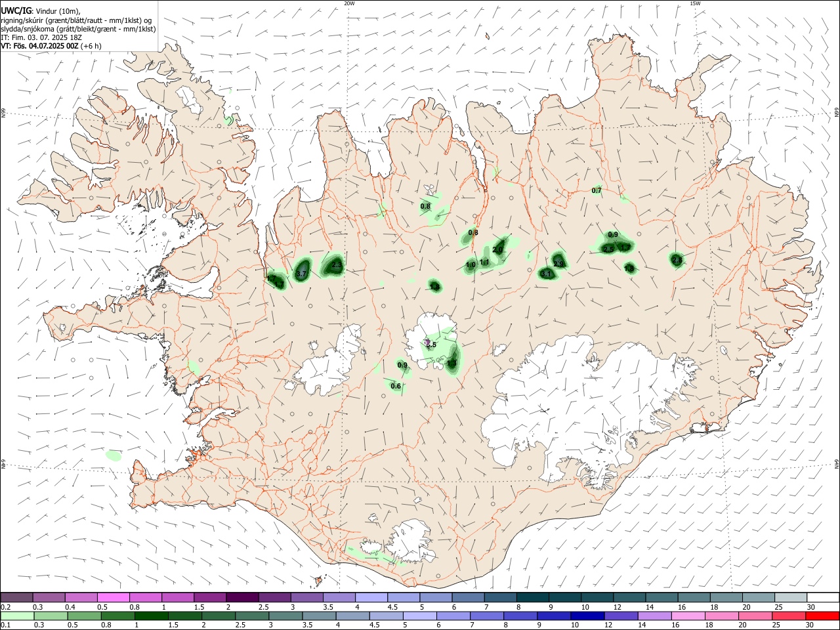Click the dark teal swatch labeled 8 in snow legend

532,597
